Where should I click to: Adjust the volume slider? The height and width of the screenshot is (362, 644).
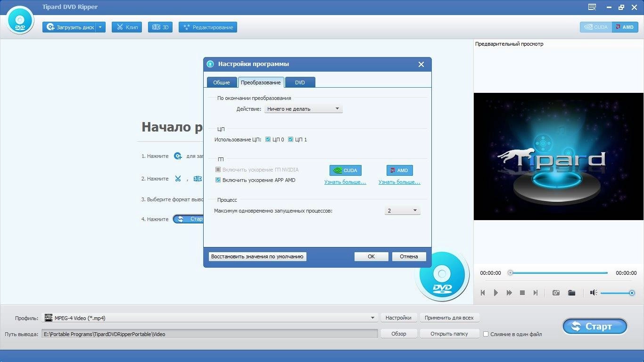617,293
